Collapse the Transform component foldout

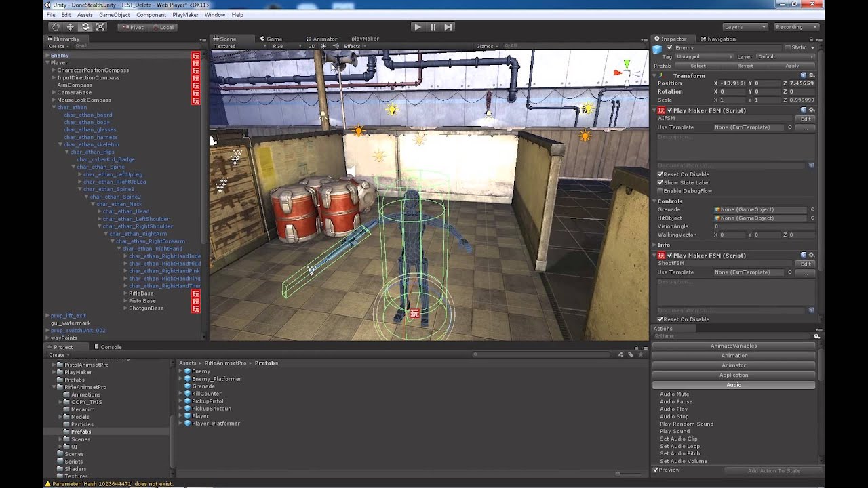click(655, 75)
